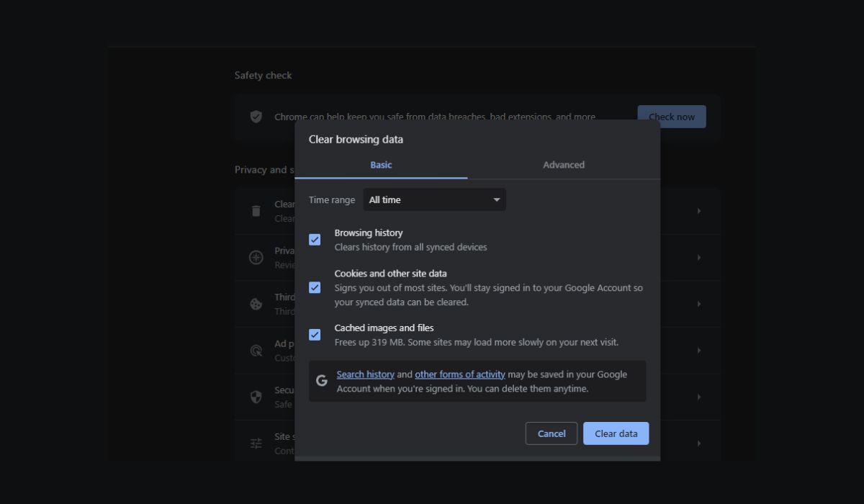Click the Cookies and other site data label
Viewport: 864px width, 504px height.
coord(390,274)
